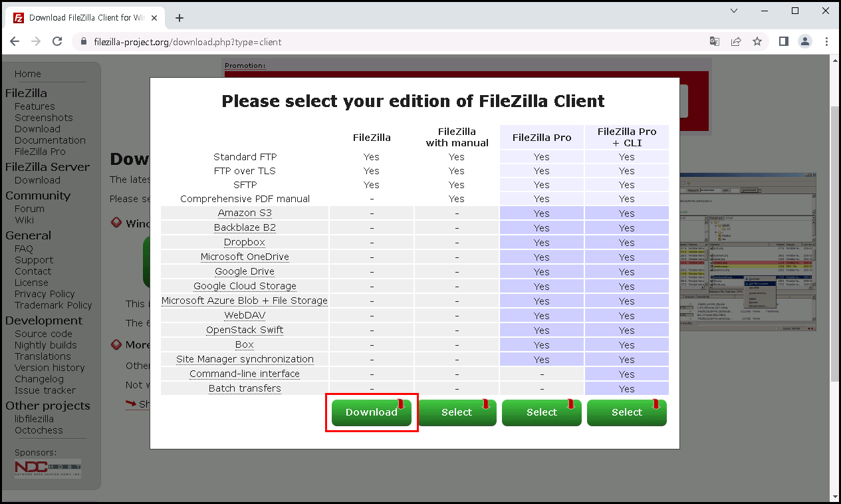Open Wiki in the Community section

(25, 220)
